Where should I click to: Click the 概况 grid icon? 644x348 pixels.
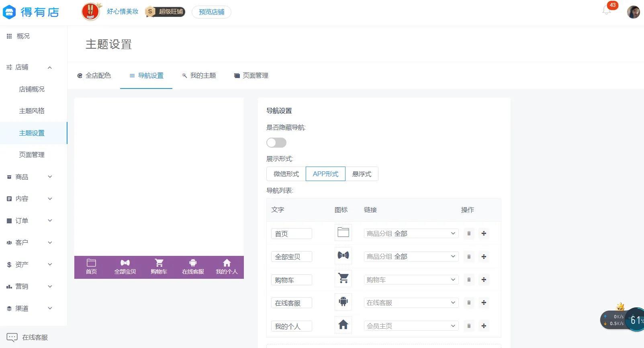click(x=9, y=36)
